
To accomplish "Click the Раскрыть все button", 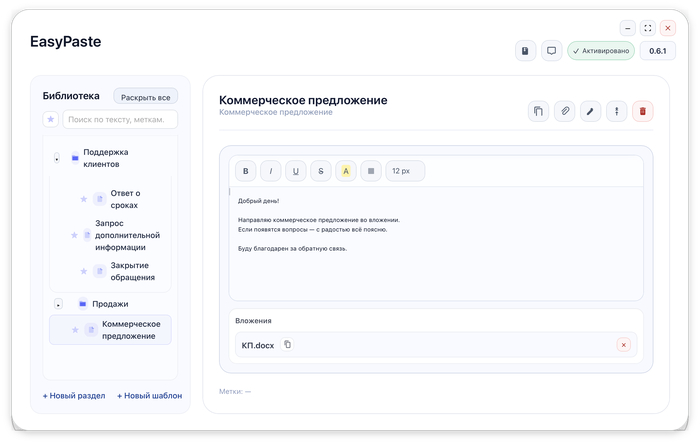I will pos(146,97).
